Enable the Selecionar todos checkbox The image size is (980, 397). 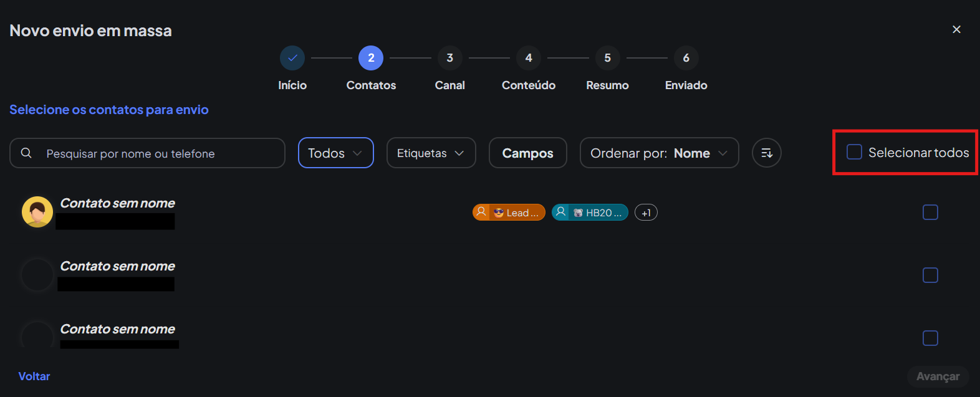point(854,152)
